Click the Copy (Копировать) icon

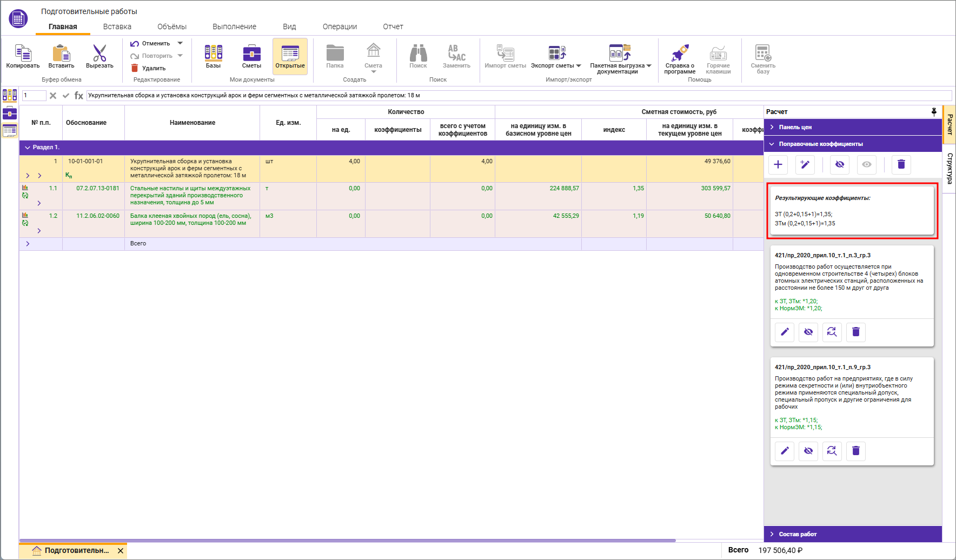click(x=23, y=54)
